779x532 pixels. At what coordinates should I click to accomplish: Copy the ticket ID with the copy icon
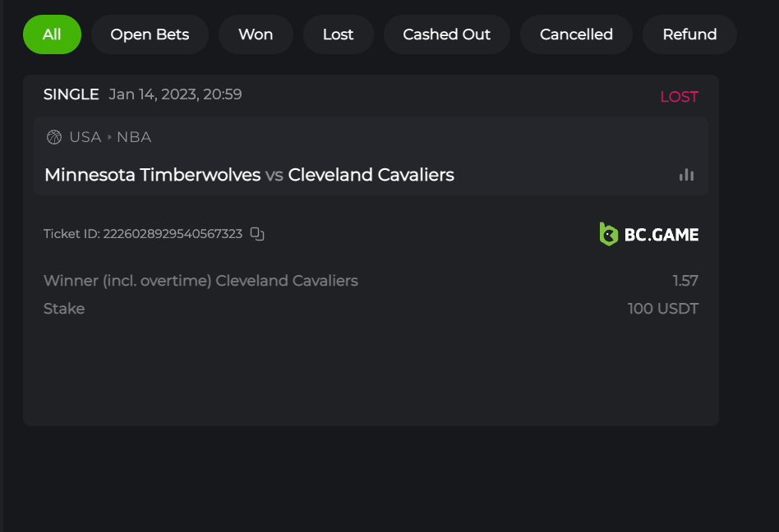[x=257, y=234]
